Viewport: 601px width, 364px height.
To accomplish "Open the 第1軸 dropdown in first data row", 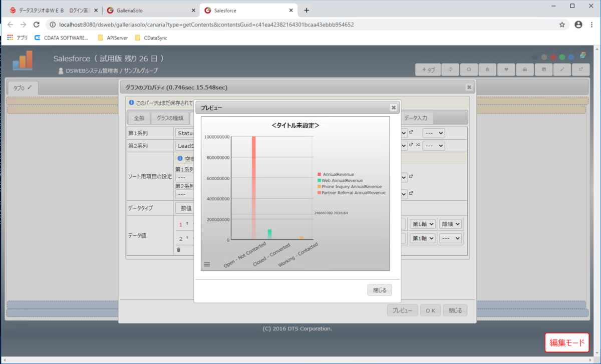I will pyautogui.click(x=423, y=224).
